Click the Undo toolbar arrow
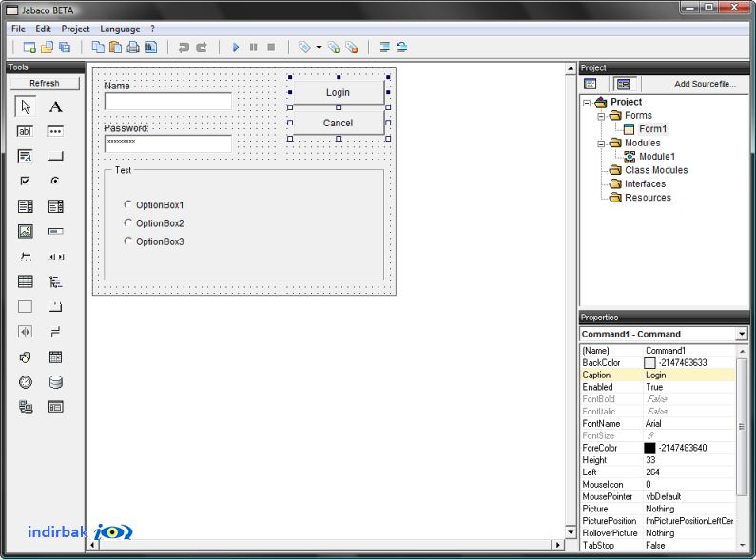The image size is (756, 559). click(184, 48)
